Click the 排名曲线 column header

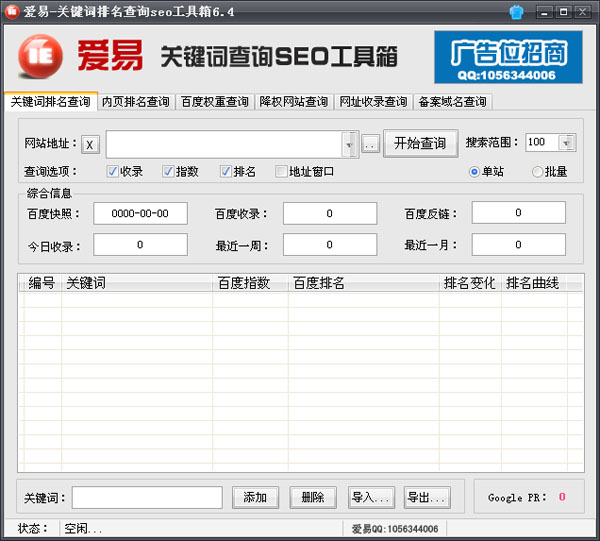pos(535,283)
